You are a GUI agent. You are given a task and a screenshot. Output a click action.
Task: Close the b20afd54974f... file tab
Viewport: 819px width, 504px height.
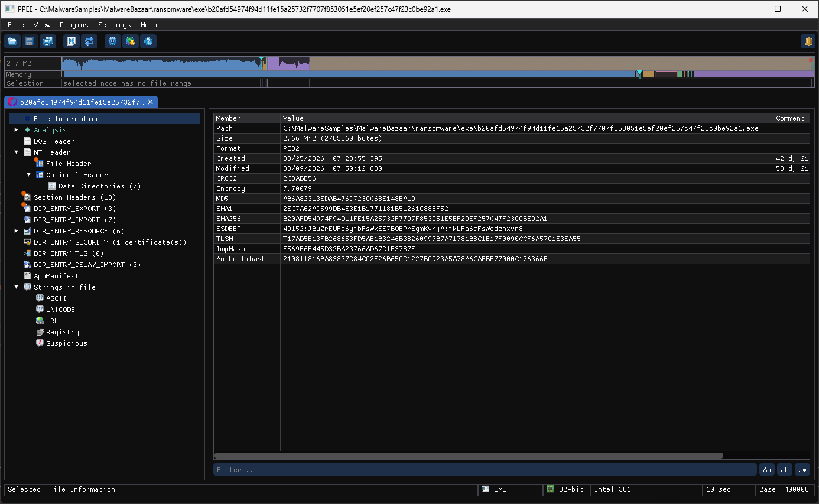(x=150, y=102)
